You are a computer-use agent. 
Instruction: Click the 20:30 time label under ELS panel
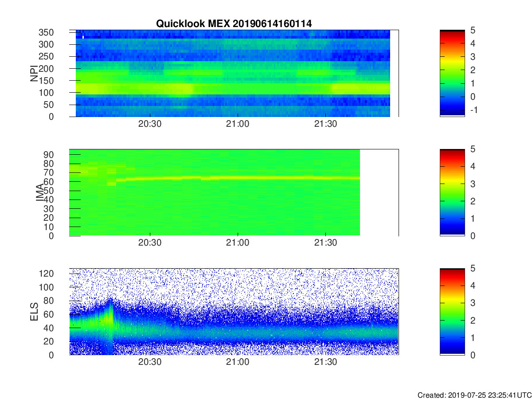click(150, 362)
